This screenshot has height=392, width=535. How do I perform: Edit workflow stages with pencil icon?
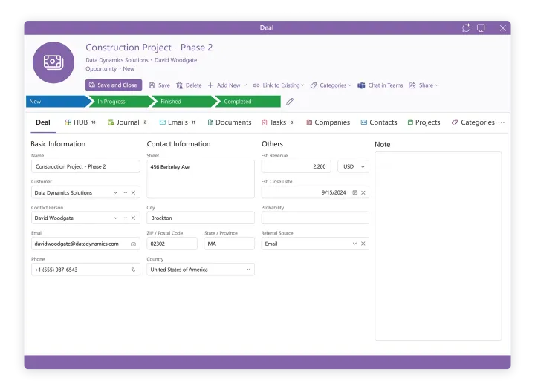tap(290, 102)
